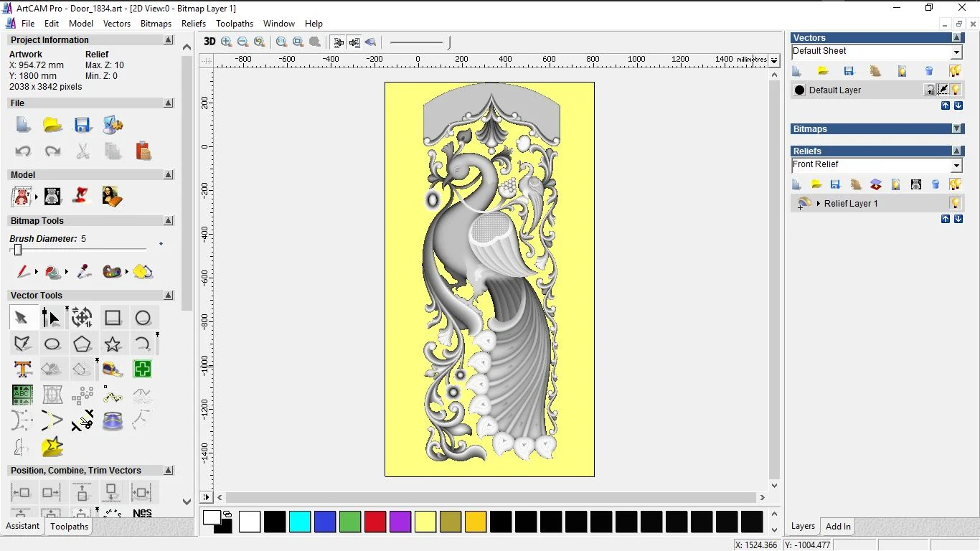The image size is (980, 551).
Task: Select the Bitmap Paint brush tool
Action: pyautogui.click(x=22, y=272)
